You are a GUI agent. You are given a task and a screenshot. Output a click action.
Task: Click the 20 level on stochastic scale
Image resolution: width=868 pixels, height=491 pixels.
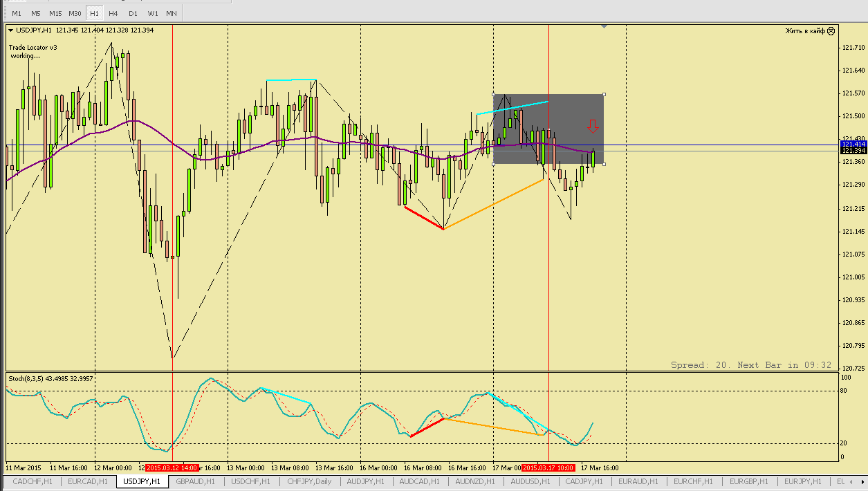[x=844, y=443]
